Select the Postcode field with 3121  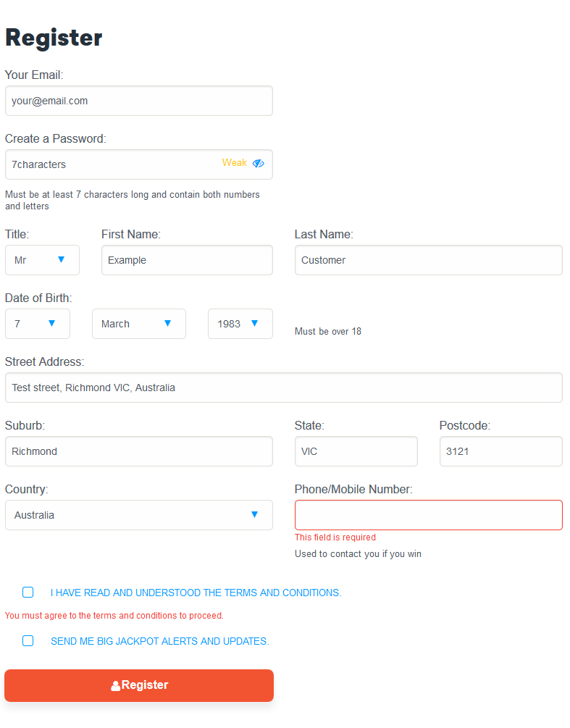501,451
